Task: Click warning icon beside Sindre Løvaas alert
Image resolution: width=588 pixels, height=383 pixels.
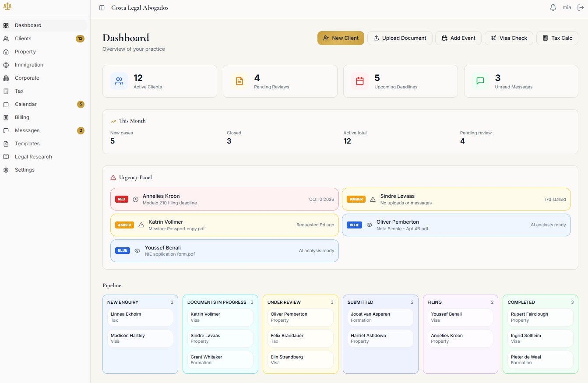Action: (373, 199)
